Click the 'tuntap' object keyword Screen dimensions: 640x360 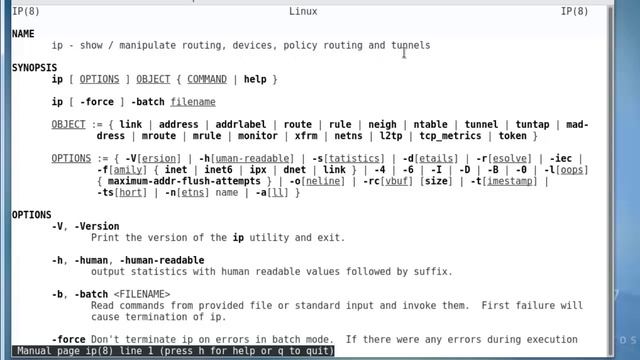(532, 124)
